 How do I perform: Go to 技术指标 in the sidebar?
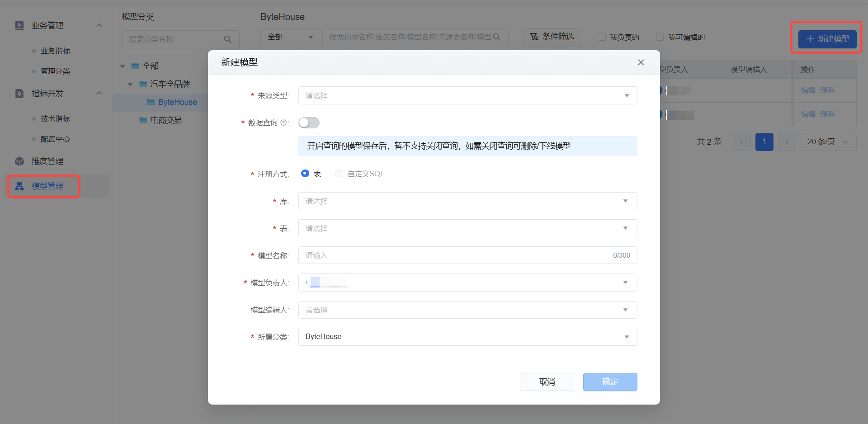[55, 118]
